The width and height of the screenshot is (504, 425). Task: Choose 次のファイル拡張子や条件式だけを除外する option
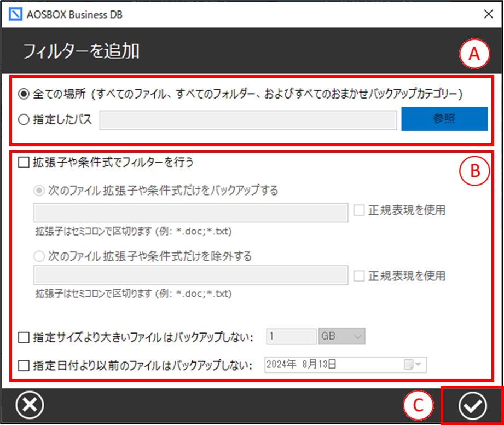pyautogui.click(x=39, y=256)
